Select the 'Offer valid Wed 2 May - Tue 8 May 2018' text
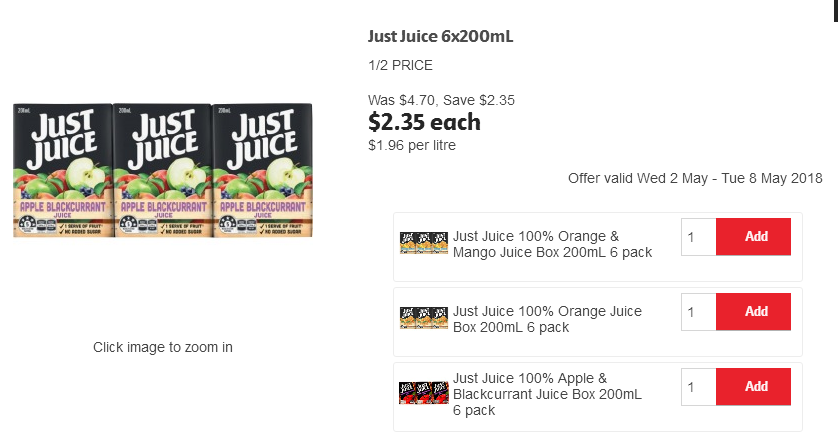This screenshot has height=438, width=838. tap(695, 178)
